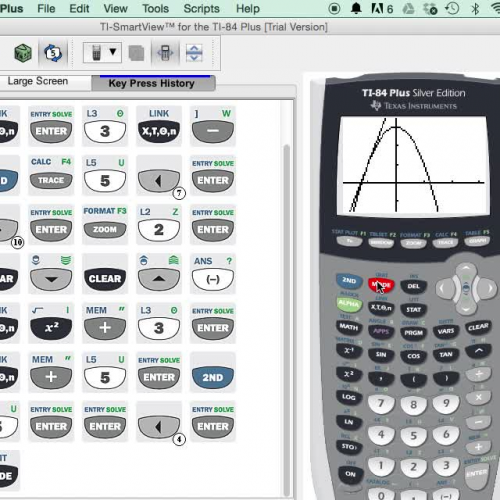
Task: Click the MATH key on the calculator
Action: (x=349, y=327)
